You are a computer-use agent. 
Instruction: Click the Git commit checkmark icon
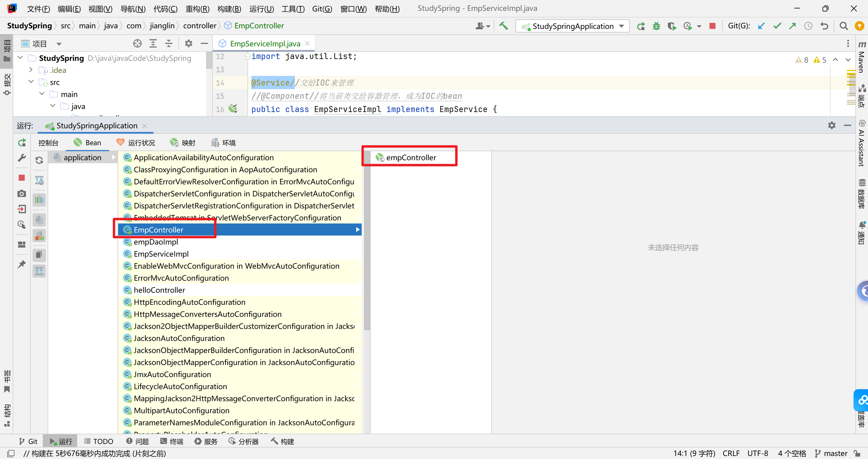(x=777, y=26)
